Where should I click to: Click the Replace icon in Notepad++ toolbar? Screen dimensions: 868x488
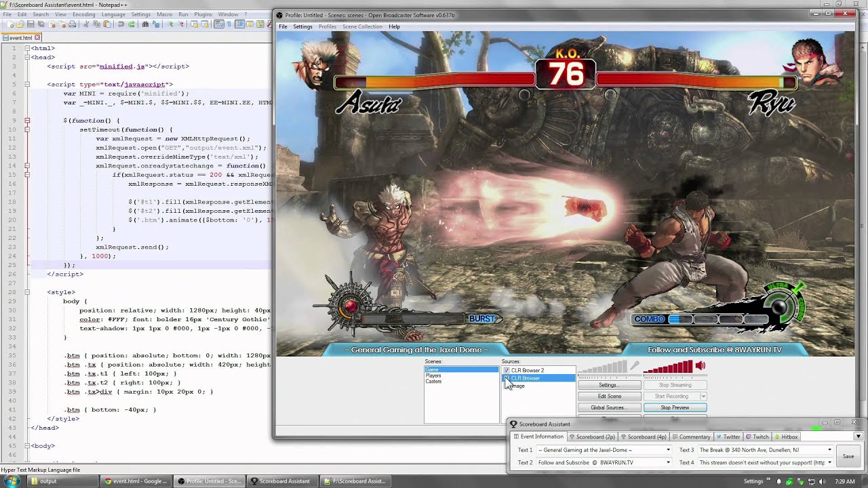pos(156,24)
